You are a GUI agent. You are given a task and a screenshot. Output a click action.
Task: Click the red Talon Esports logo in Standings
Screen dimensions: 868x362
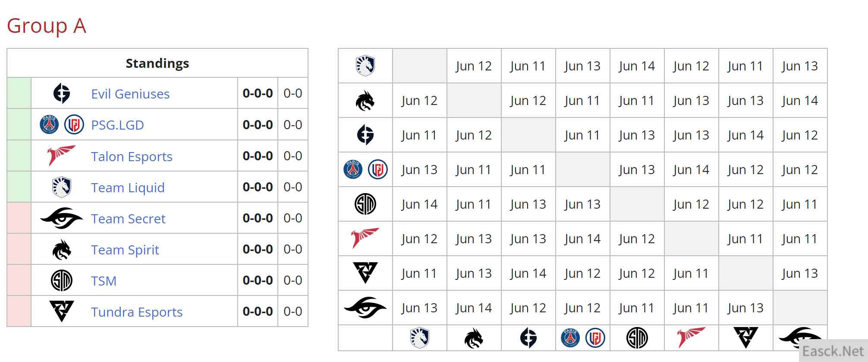pyautogui.click(x=61, y=156)
